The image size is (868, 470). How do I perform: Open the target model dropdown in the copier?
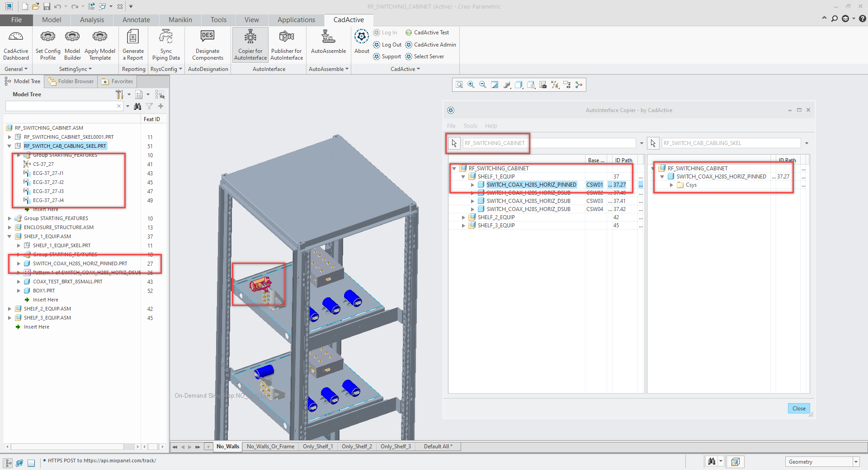tap(807, 143)
